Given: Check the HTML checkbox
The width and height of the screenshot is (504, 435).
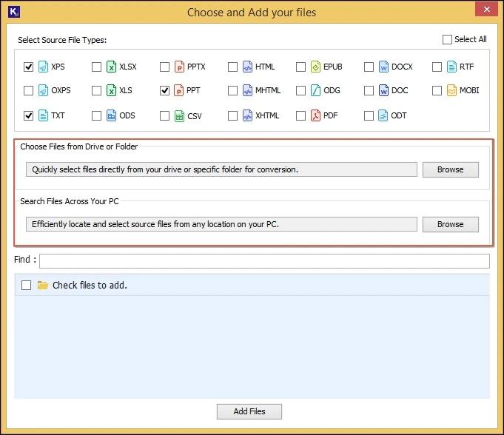Looking at the screenshot, I should [232, 67].
